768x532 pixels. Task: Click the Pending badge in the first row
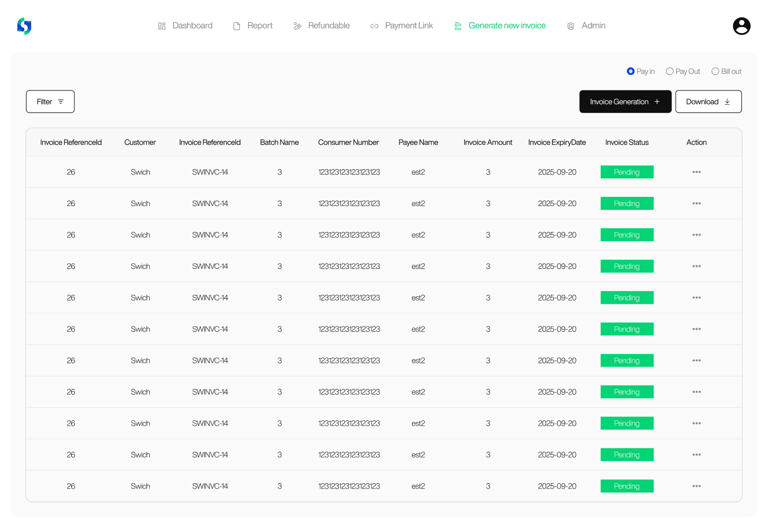tap(627, 172)
